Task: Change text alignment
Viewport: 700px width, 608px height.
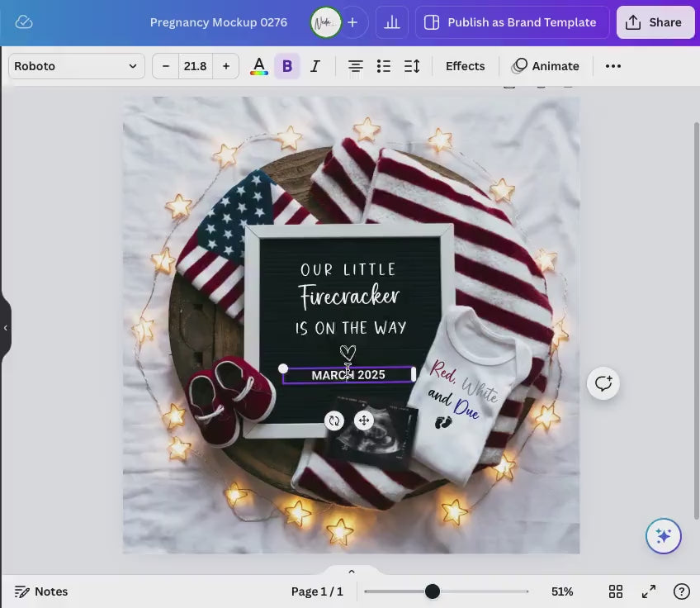Action: point(355,66)
